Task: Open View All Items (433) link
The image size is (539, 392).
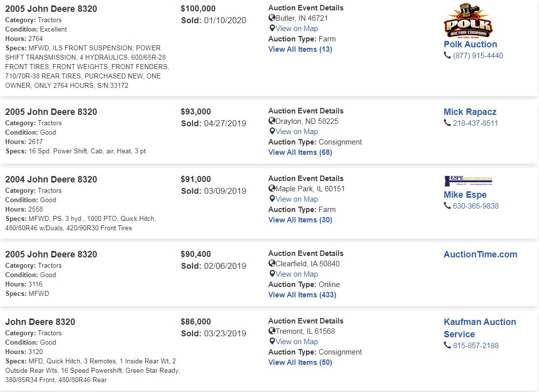Action: pyautogui.click(x=302, y=295)
